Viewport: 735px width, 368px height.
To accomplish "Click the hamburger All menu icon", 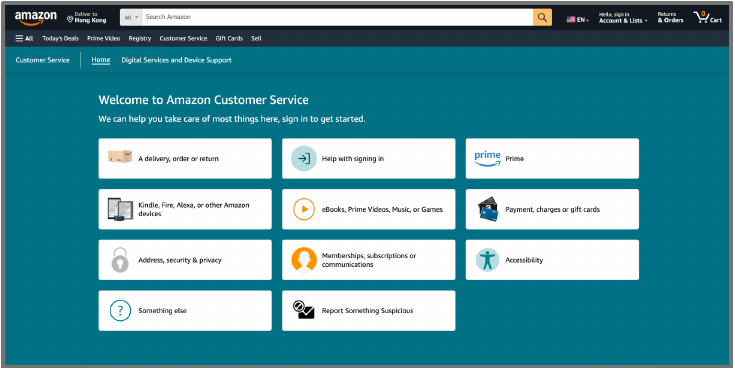I will pos(24,38).
